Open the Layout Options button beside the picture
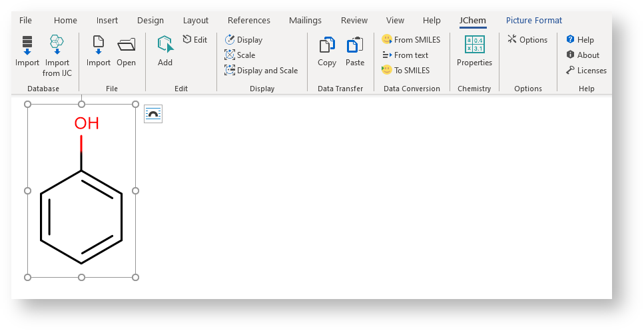 coord(153,115)
